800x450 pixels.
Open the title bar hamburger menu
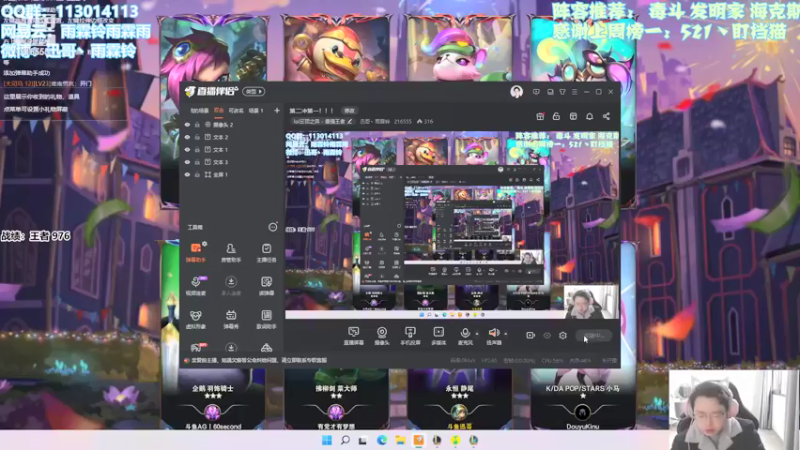point(574,92)
